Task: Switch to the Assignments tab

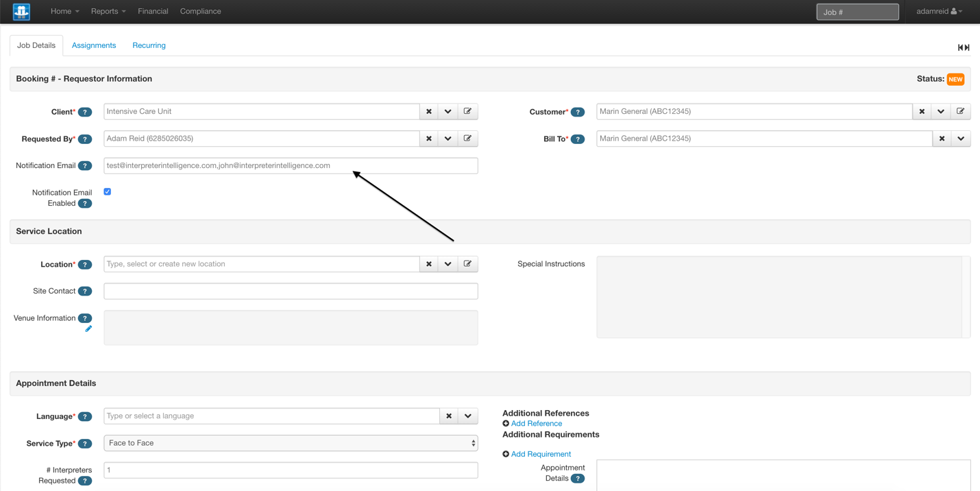Action: click(x=94, y=45)
